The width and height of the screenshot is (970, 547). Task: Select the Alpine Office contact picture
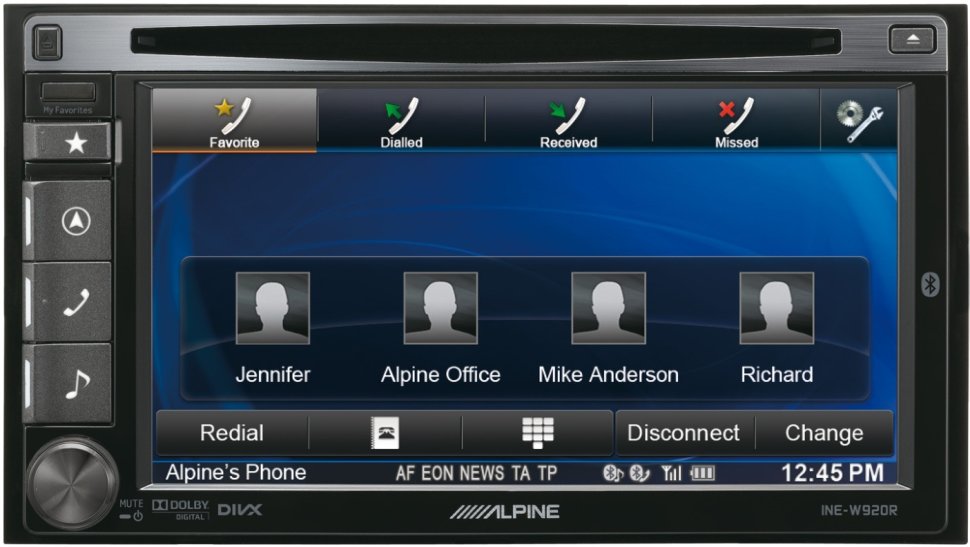[x=440, y=308]
